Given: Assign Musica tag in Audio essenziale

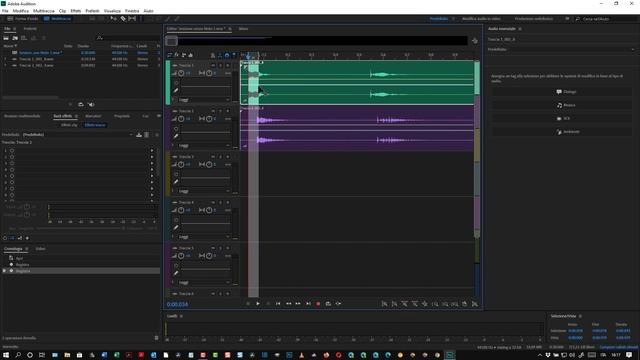Looking at the screenshot, I should [562, 105].
